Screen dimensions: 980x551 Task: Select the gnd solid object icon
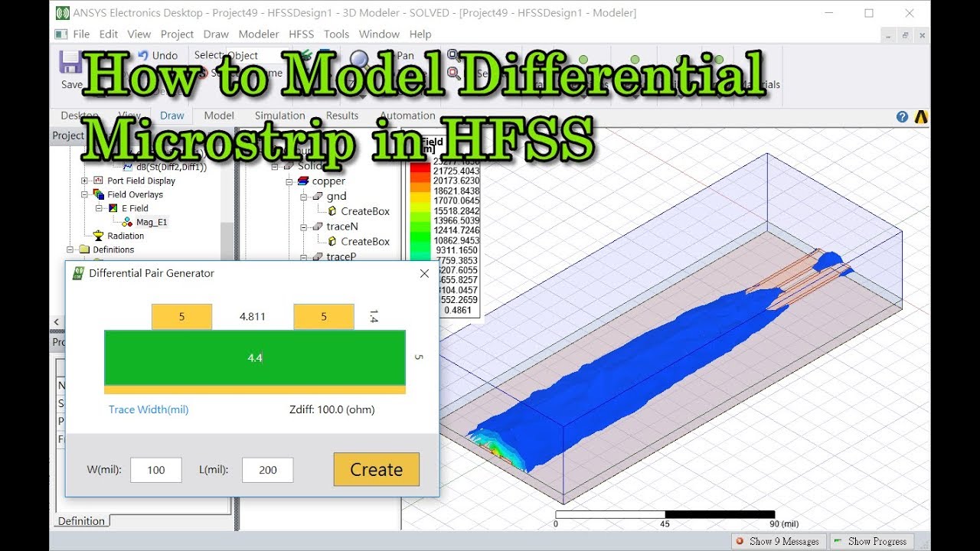(317, 197)
